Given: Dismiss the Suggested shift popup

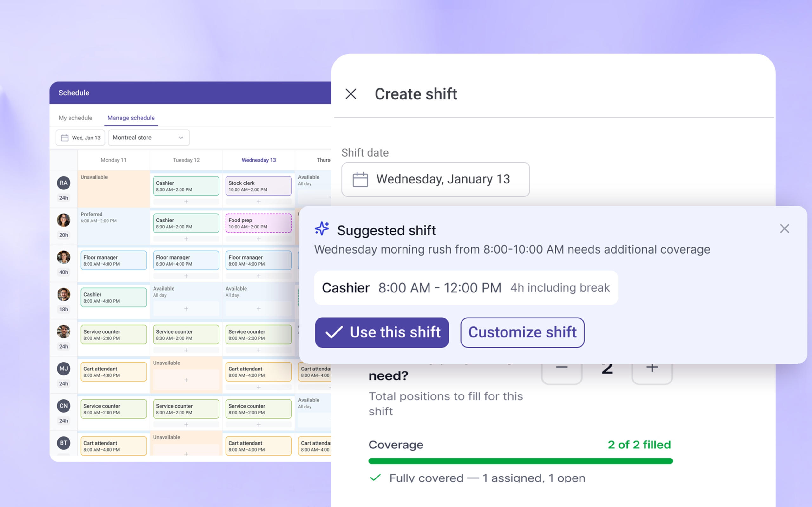Looking at the screenshot, I should [784, 229].
